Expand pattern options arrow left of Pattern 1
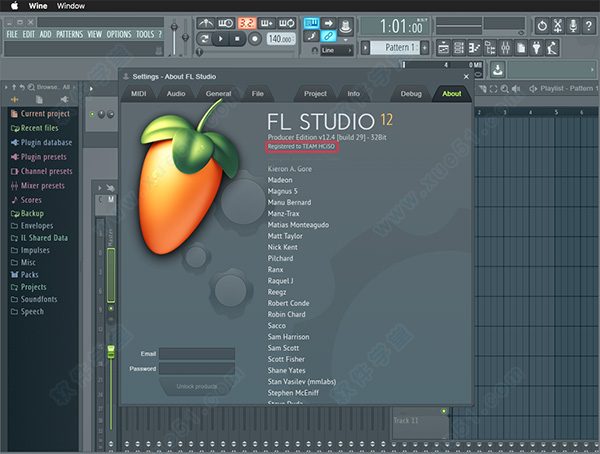The image size is (600, 454). tap(365, 48)
